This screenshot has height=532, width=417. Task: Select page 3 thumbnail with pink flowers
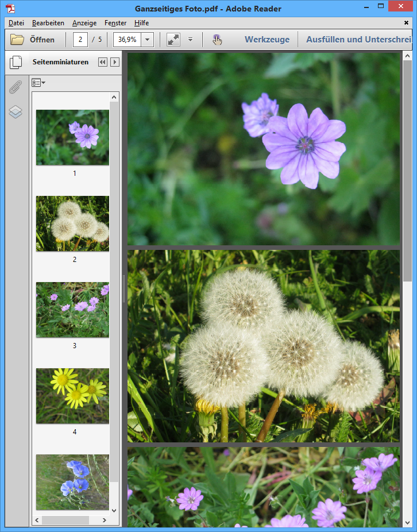tap(72, 310)
